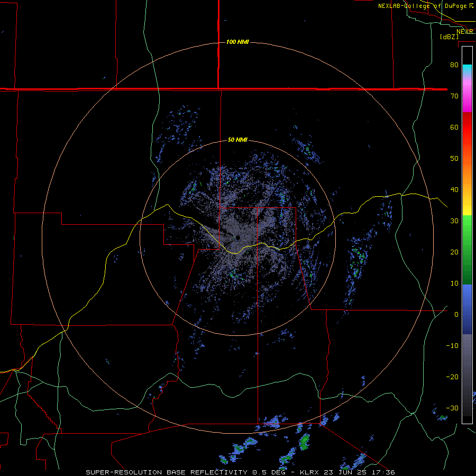Click the -10 value on the dBZ scale
This screenshot has width=476, height=476.
tap(452, 345)
